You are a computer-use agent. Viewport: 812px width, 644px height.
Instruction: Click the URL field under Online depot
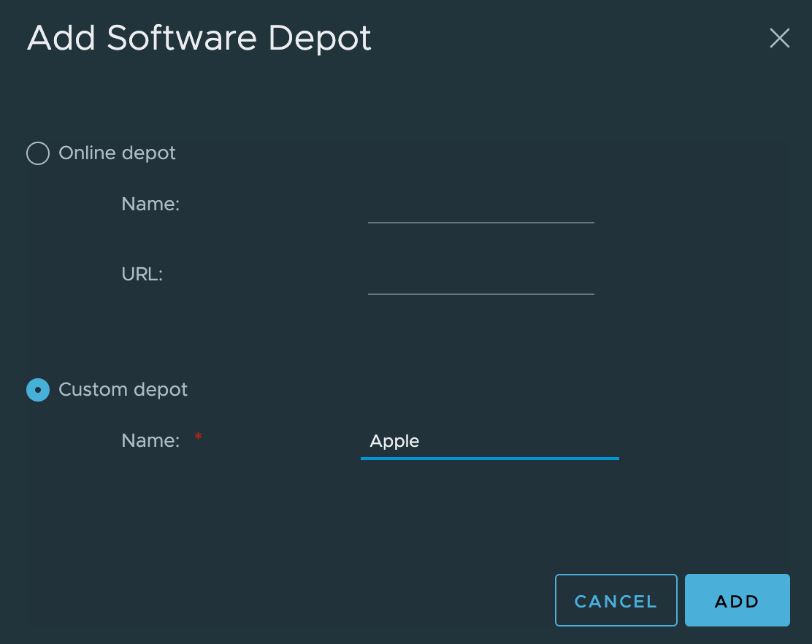tap(480, 286)
